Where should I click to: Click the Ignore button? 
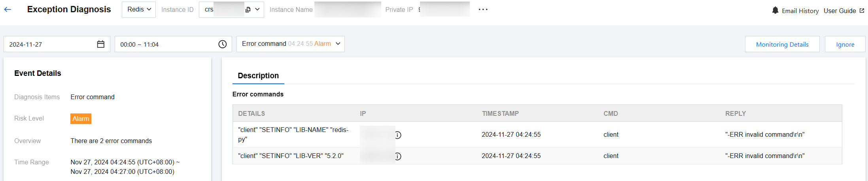click(x=845, y=44)
